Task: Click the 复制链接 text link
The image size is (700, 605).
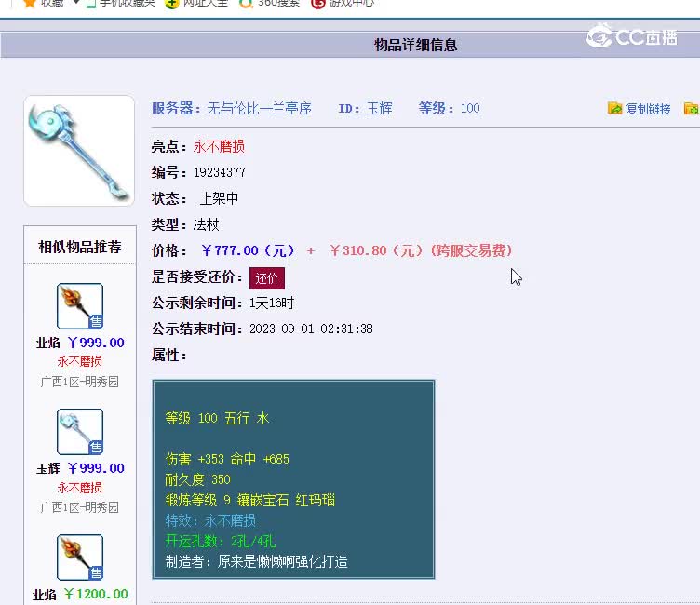Action: coord(648,109)
